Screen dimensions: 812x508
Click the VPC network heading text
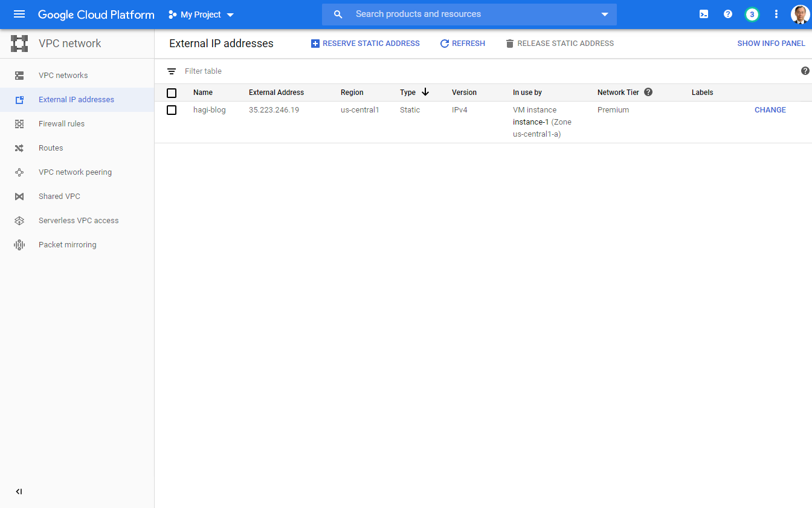click(70, 44)
